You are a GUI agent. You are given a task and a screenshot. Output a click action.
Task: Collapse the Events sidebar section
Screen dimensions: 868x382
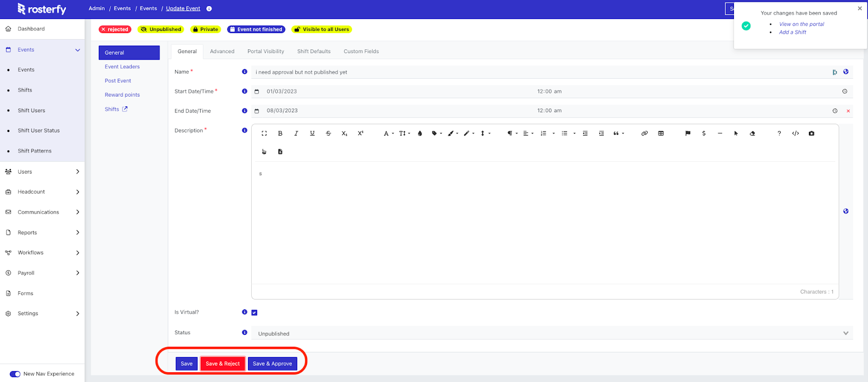tap(78, 50)
